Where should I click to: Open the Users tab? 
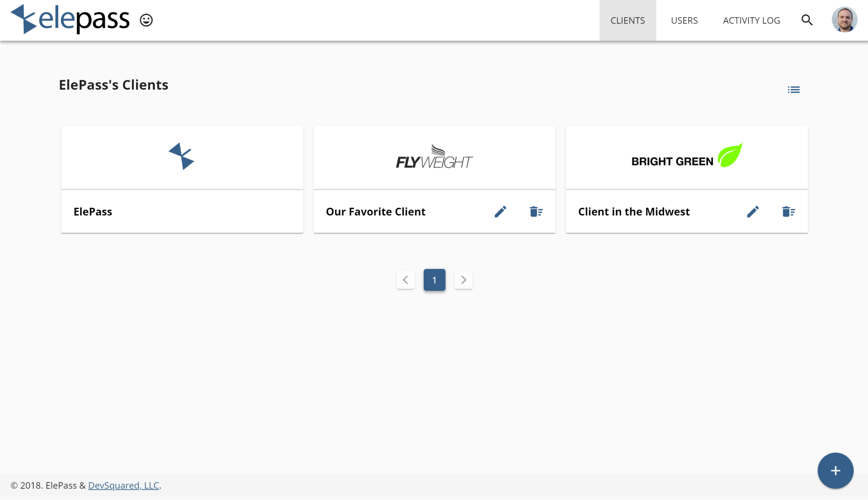click(684, 20)
